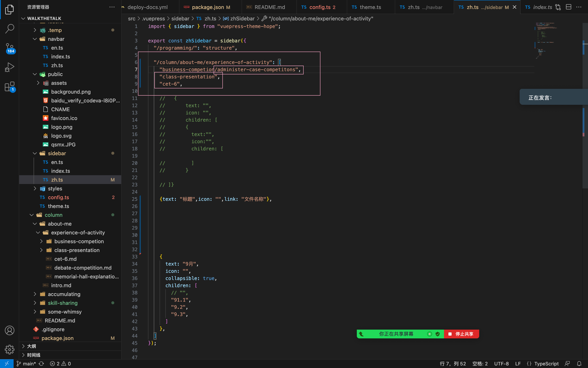Open the Run and Debug view
Image resolution: width=588 pixels, height=368 pixels.
(9, 67)
